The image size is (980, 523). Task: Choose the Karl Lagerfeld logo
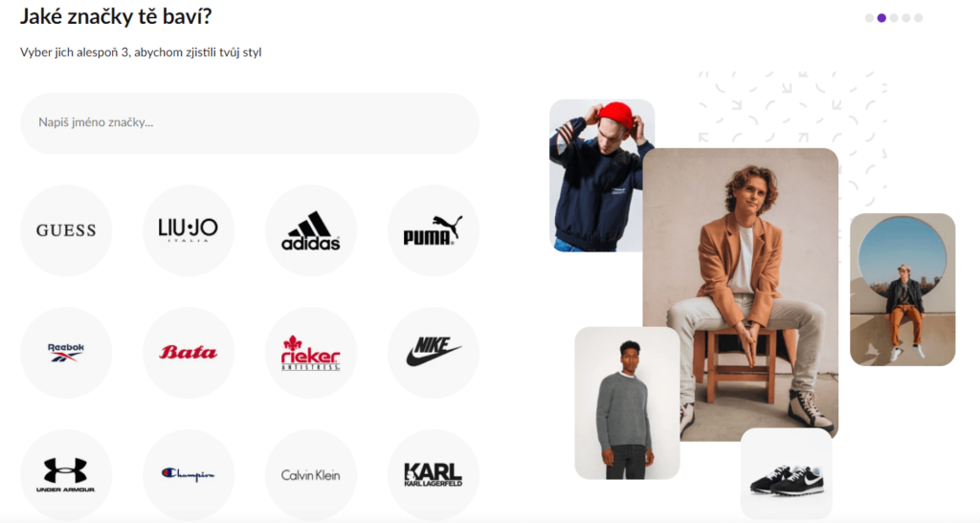(x=434, y=475)
